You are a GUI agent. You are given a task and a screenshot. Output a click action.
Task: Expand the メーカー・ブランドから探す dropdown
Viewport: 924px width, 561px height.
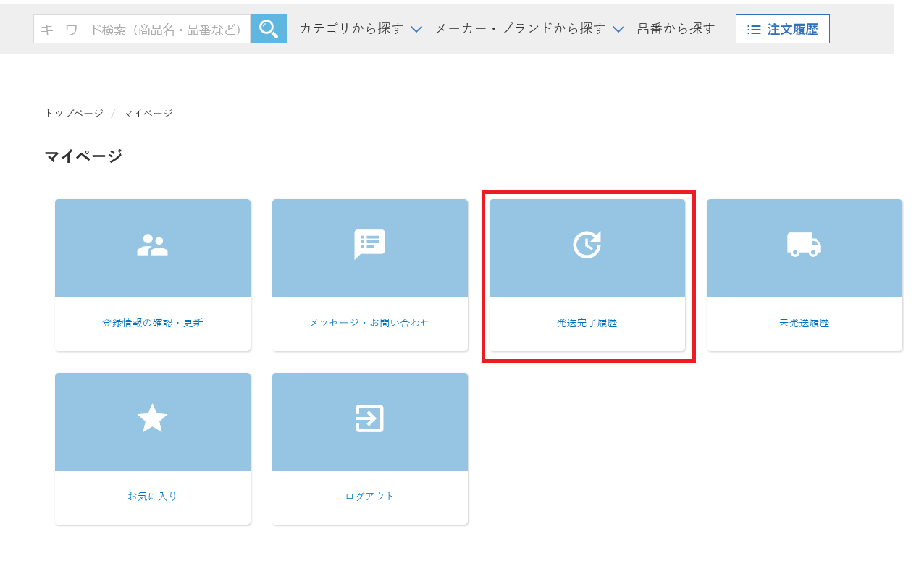click(x=529, y=29)
